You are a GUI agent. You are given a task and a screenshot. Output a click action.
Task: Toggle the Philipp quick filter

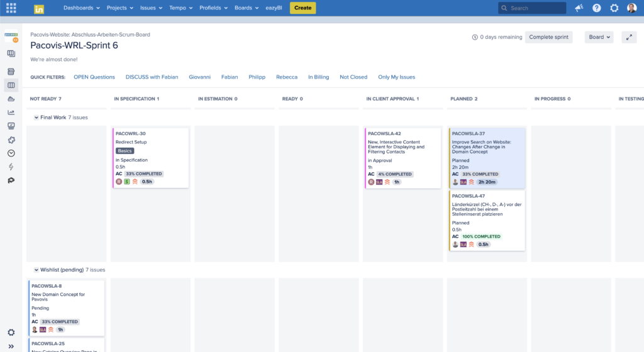pos(257,77)
